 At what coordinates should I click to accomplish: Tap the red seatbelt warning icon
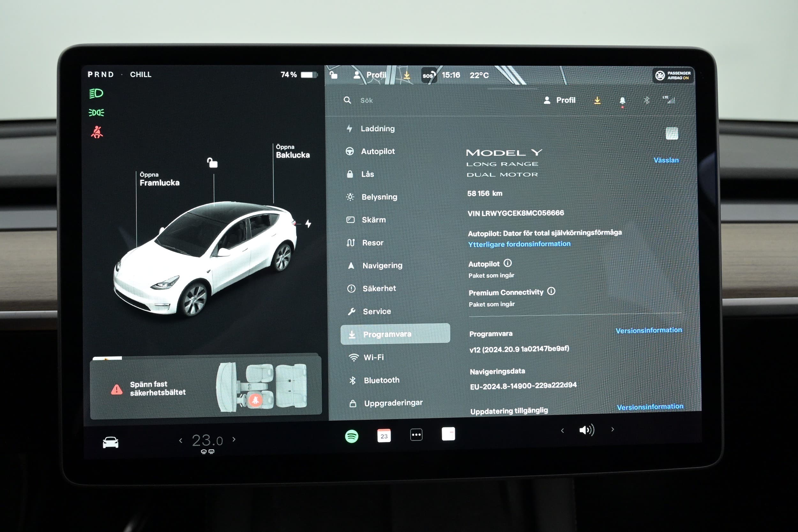click(x=97, y=132)
